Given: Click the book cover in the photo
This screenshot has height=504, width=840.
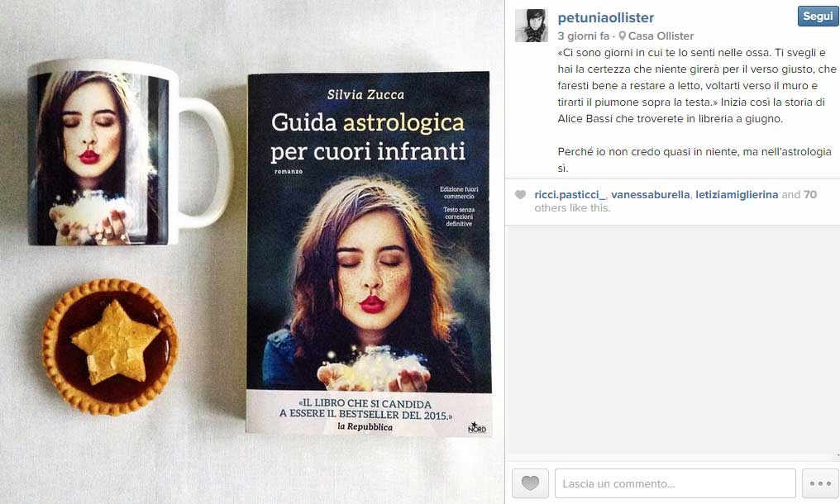Looking at the screenshot, I should (369, 253).
